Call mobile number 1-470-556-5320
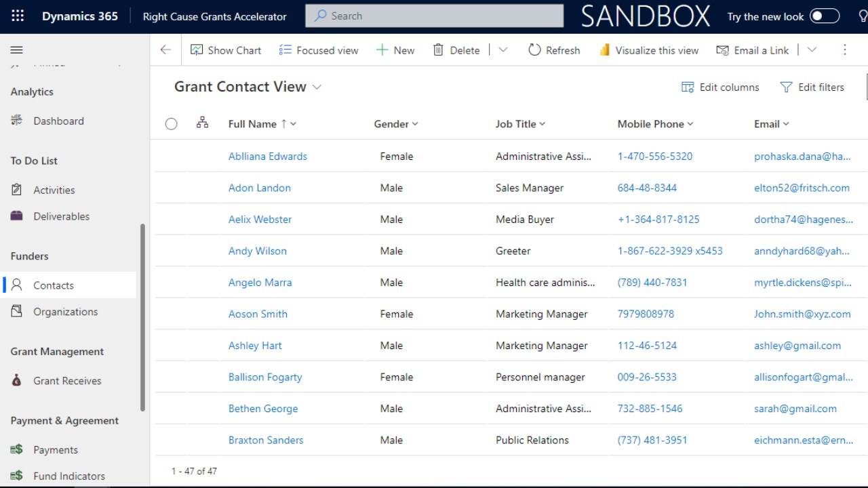This screenshot has width=868, height=488. pos(655,156)
